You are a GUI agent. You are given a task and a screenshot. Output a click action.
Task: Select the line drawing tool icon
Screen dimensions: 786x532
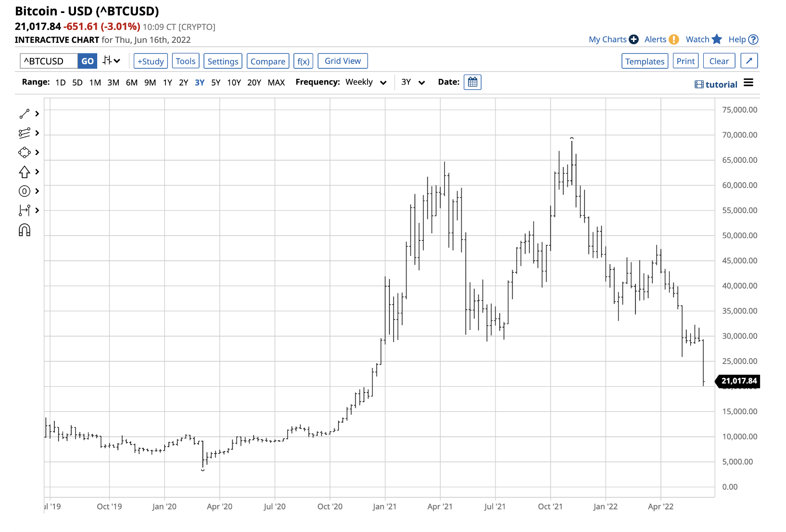point(25,114)
